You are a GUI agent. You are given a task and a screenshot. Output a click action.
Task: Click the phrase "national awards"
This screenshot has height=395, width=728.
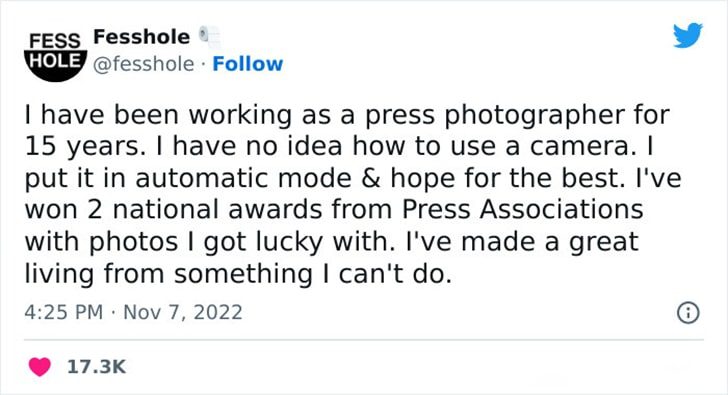pos(217,209)
